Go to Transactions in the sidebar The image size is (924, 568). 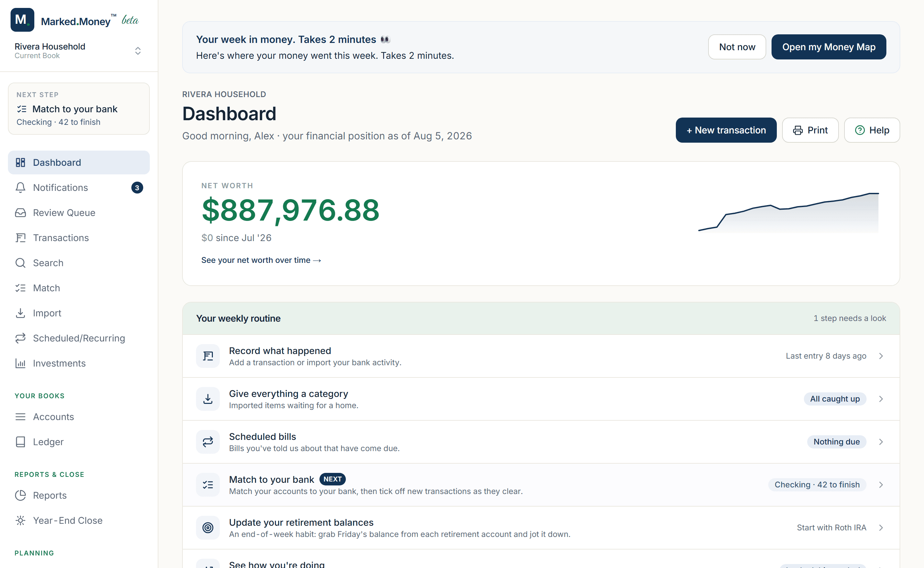(x=79, y=238)
